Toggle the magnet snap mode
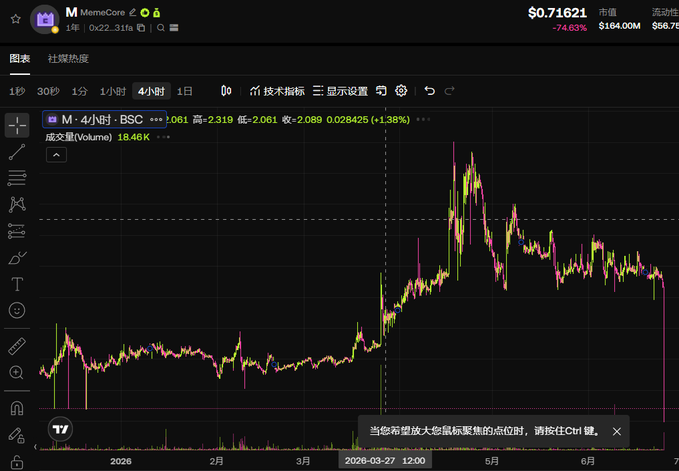Screen dimensions: 679x471 pyautogui.click(x=17, y=408)
